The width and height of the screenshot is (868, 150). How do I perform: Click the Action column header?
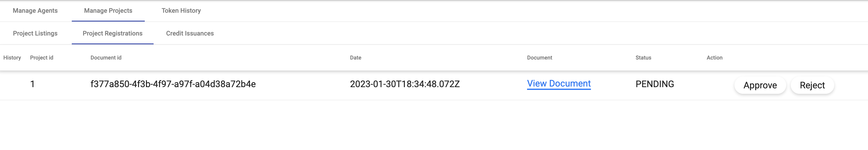coord(714,58)
